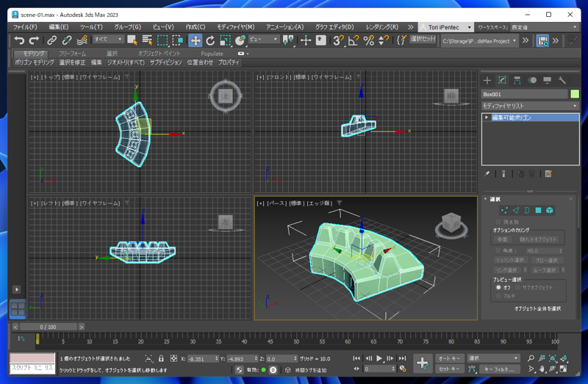Image resolution: width=588 pixels, height=384 pixels.
Task: Activate the Select and Rotate tool
Action: 210,40
